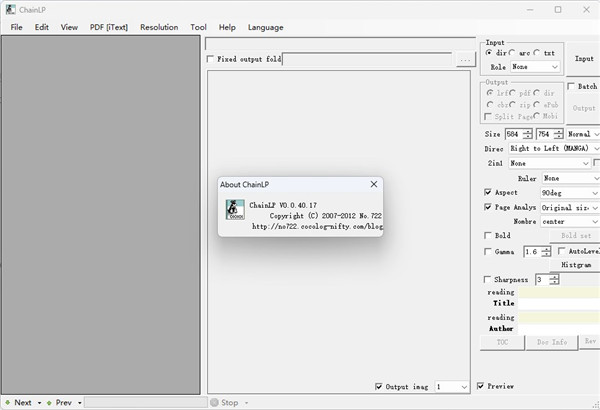Open the Edit menu

pos(42,27)
